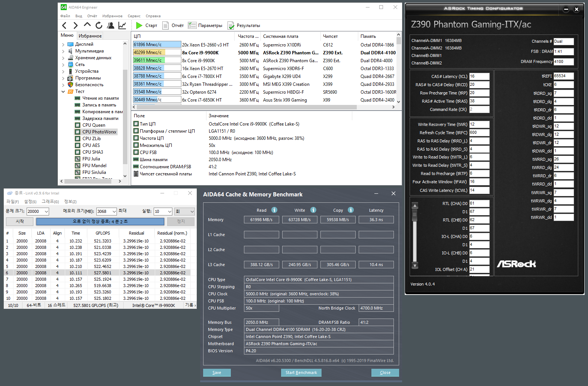Expand the Устройства tree node
The width and height of the screenshot is (588, 386).
pos(63,71)
